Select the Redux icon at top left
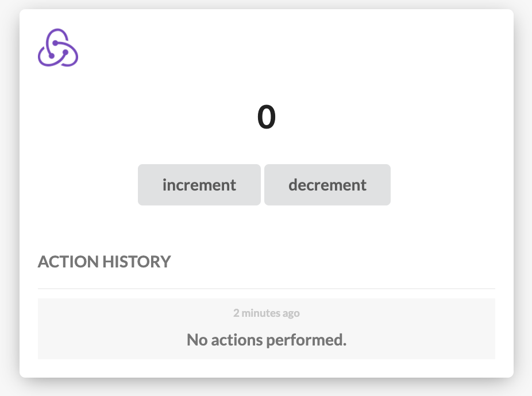Viewport: 532px width, 396px height. click(x=58, y=48)
